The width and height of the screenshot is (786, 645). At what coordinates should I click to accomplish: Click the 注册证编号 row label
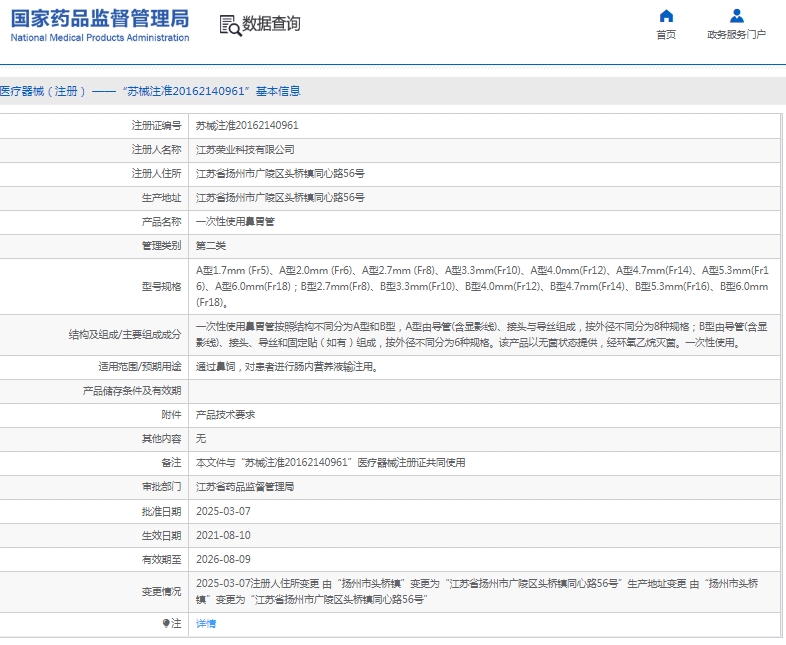[x=156, y=125]
